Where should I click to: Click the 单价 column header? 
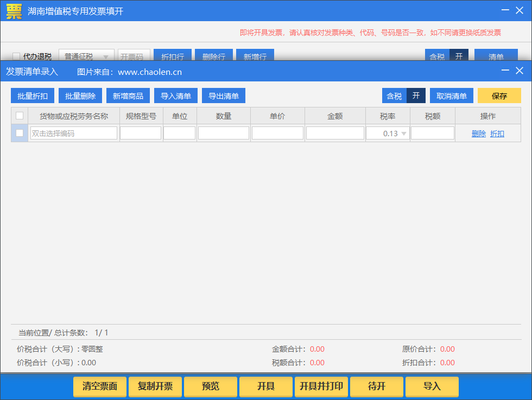pos(277,116)
